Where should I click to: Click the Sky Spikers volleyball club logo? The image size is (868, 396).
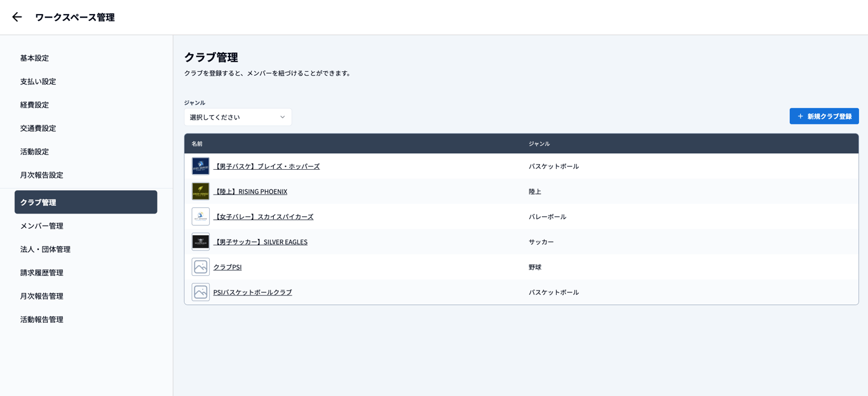[x=200, y=217]
